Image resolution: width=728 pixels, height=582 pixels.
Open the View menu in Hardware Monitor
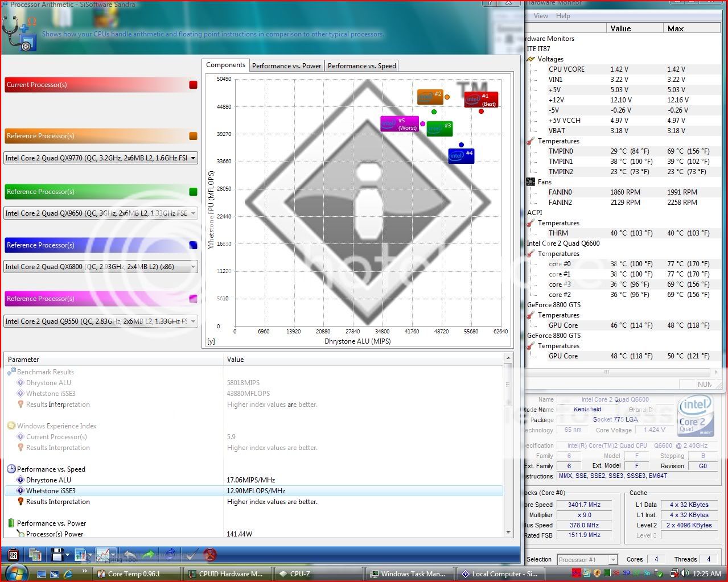point(541,16)
